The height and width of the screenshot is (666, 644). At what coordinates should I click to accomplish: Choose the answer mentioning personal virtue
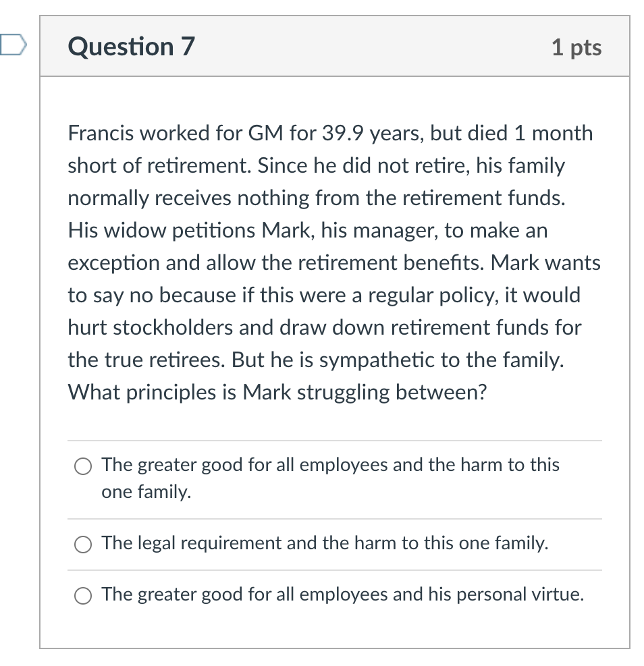[342, 595]
